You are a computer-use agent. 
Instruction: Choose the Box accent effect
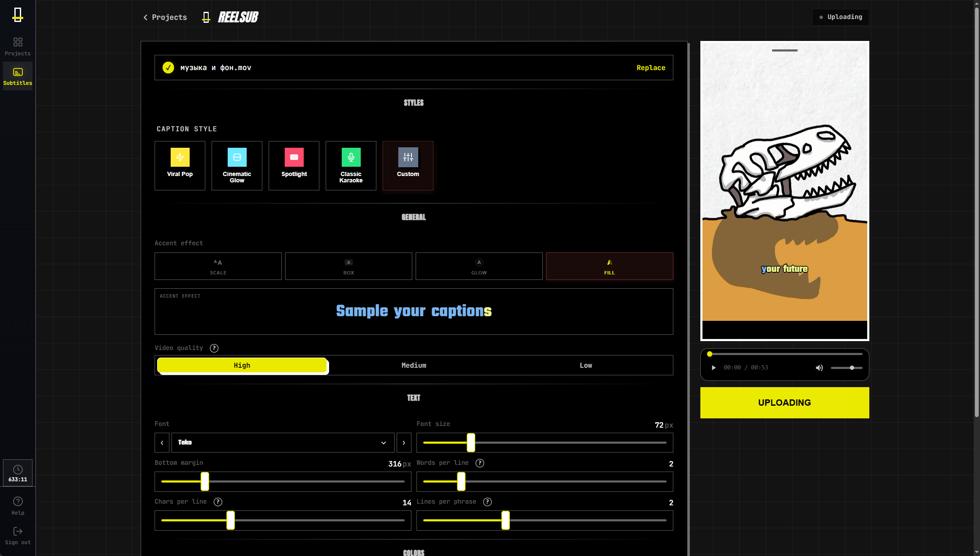(x=348, y=266)
